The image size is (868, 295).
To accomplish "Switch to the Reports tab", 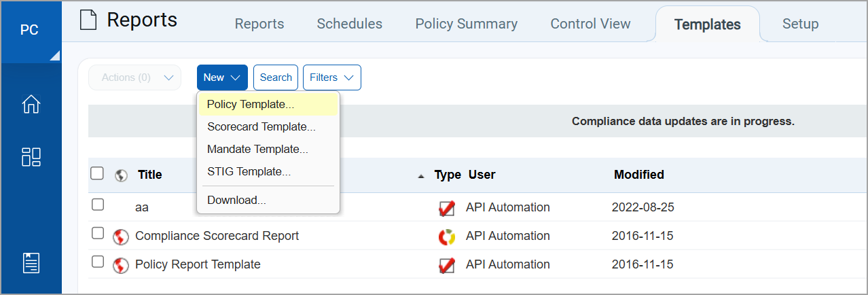I will 259,24.
